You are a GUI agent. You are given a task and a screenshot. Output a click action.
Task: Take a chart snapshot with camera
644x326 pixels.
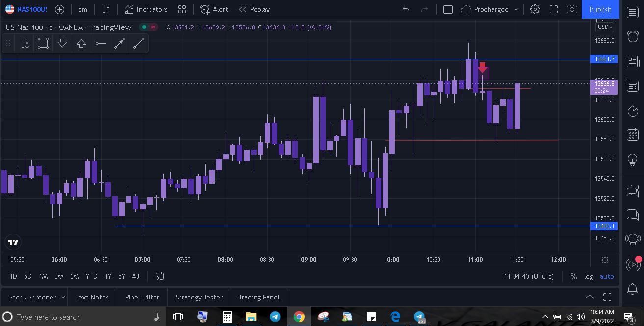[x=572, y=9]
